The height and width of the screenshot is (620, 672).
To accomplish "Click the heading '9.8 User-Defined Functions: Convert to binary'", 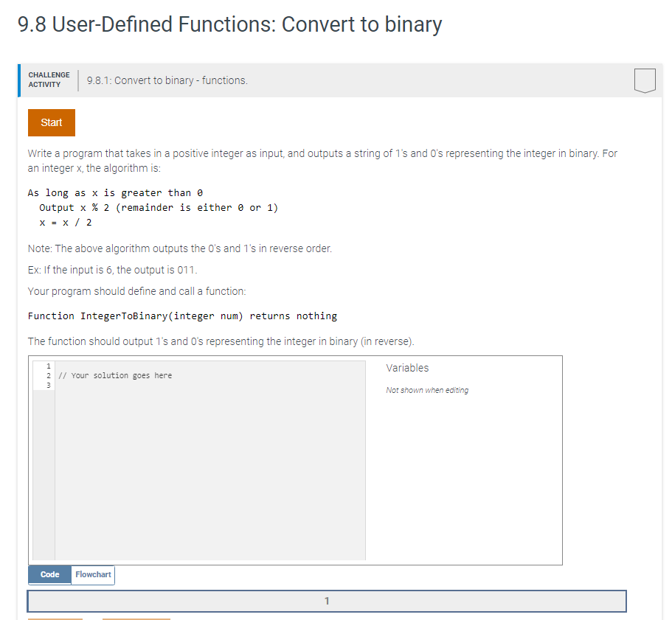I will [x=229, y=24].
